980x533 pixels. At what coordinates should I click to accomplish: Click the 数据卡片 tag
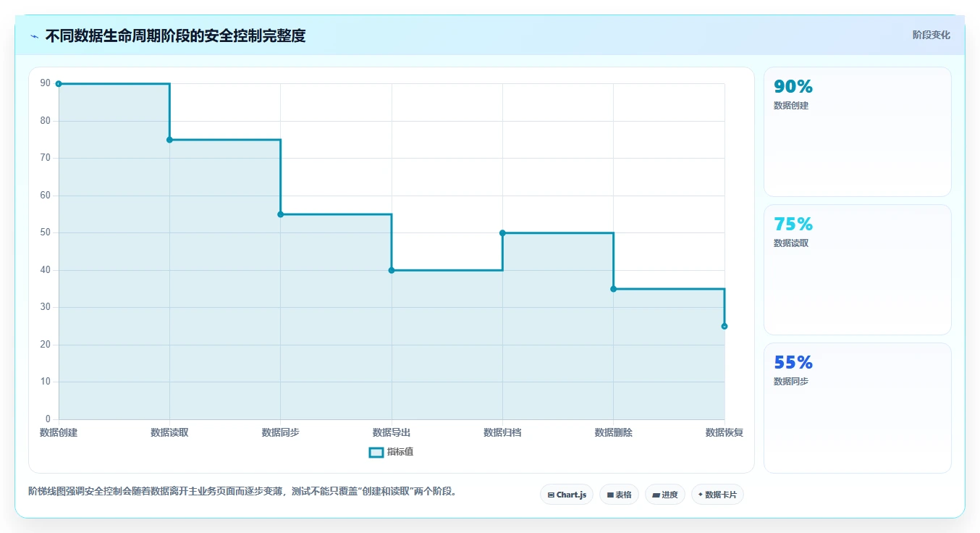[x=717, y=495]
